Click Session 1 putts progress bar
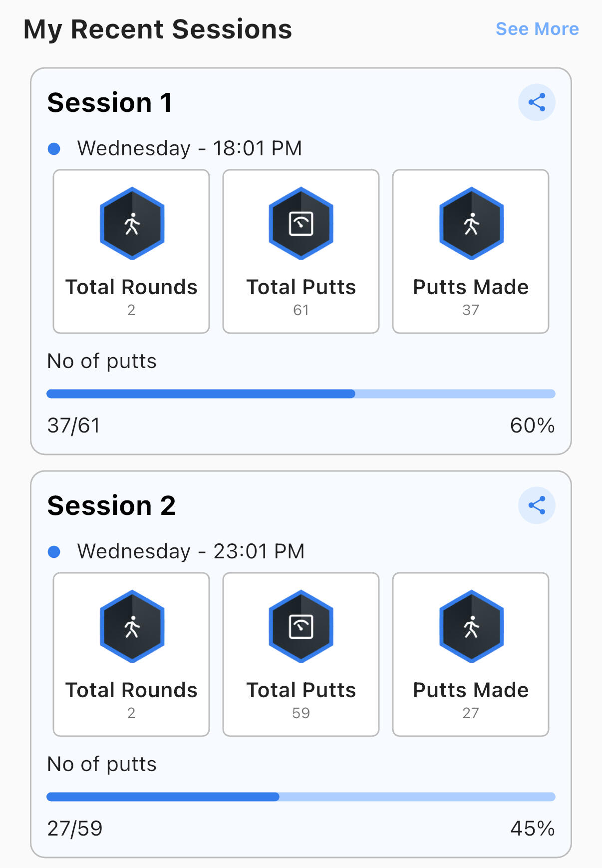 [x=301, y=394]
